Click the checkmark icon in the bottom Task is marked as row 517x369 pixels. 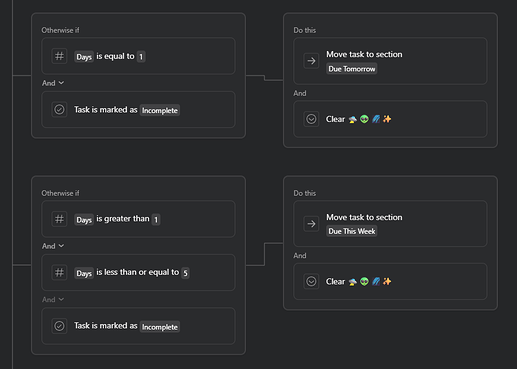(x=59, y=326)
